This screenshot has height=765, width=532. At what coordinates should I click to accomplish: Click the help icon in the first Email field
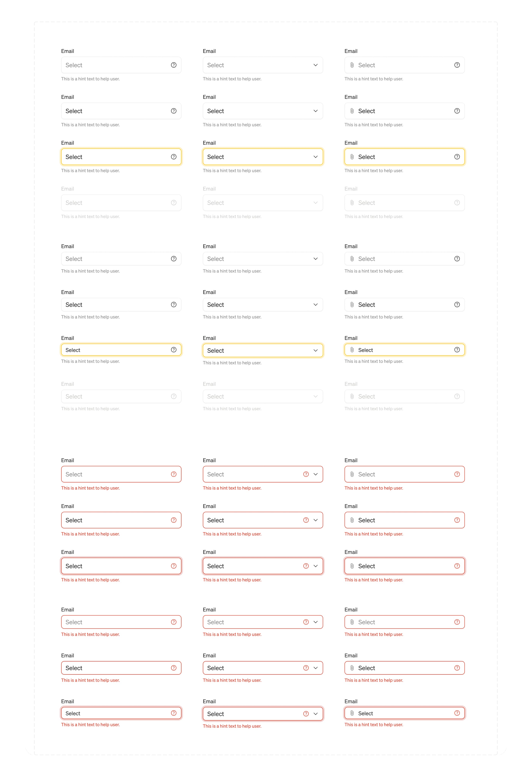[173, 65]
